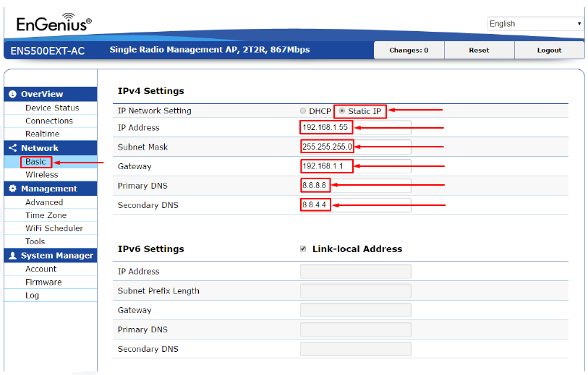The height and width of the screenshot is (375, 588).
Task: Open the Wireless settings page
Action: pyautogui.click(x=42, y=175)
